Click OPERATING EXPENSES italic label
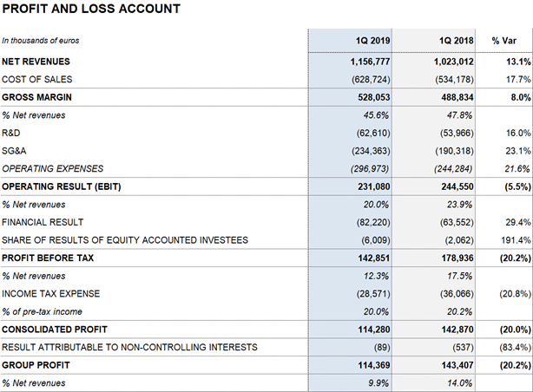Viewport: 533px width, 392px height. pos(53,169)
